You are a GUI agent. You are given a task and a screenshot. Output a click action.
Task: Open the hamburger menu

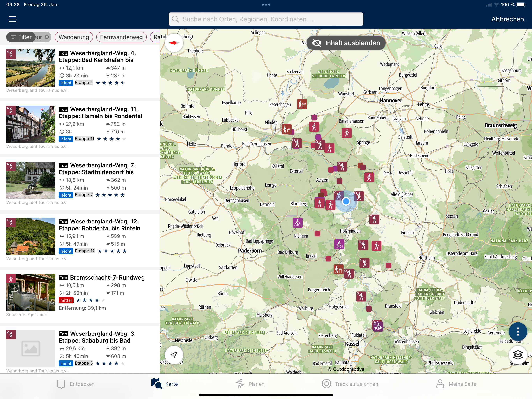[12, 19]
